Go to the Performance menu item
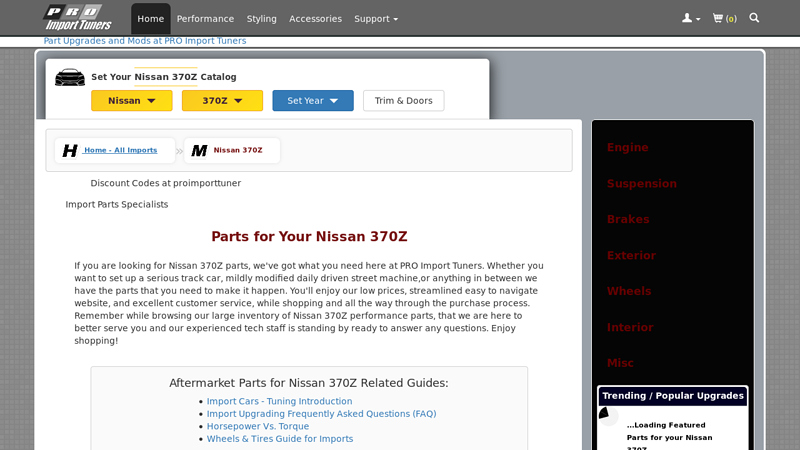This screenshot has width=800, height=450. click(x=205, y=19)
